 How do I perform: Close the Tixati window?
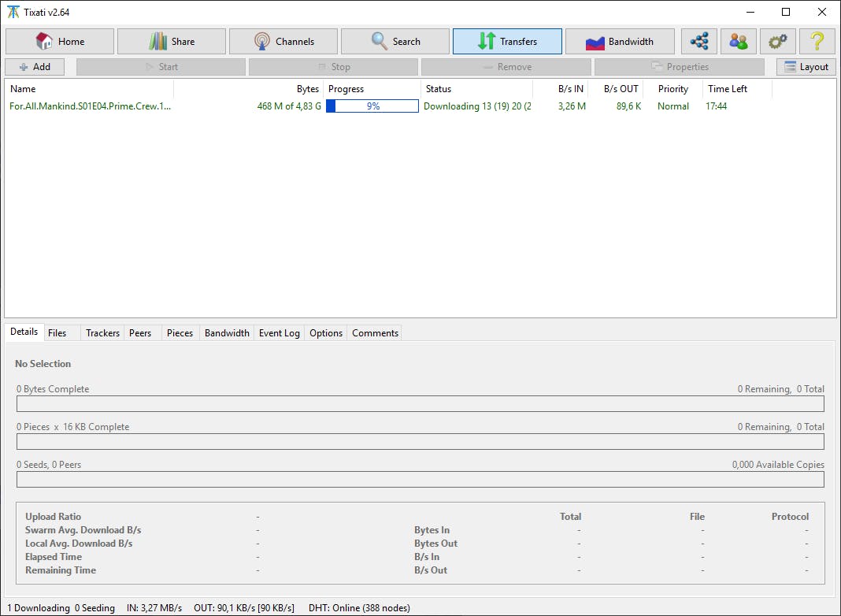point(821,12)
